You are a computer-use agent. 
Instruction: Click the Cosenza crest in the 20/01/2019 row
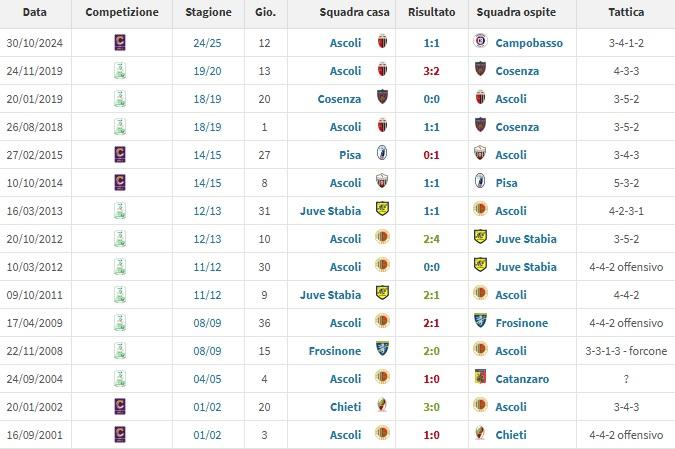click(x=381, y=99)
